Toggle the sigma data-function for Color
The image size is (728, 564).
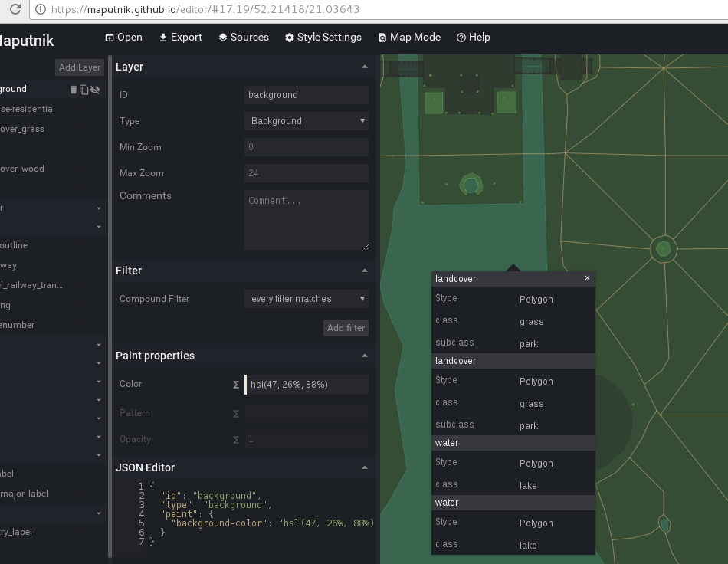click(236, 384)
